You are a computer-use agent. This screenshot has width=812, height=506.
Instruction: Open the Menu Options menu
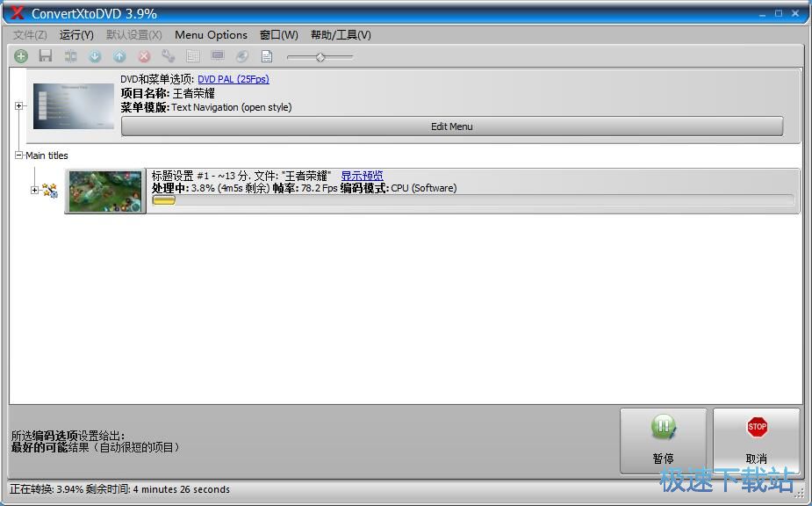point(211,35)
